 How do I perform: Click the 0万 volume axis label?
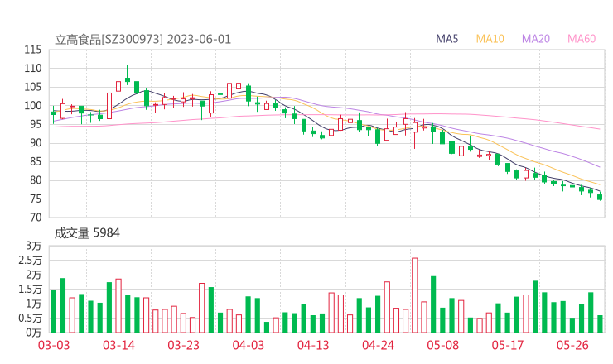point(34,333)
